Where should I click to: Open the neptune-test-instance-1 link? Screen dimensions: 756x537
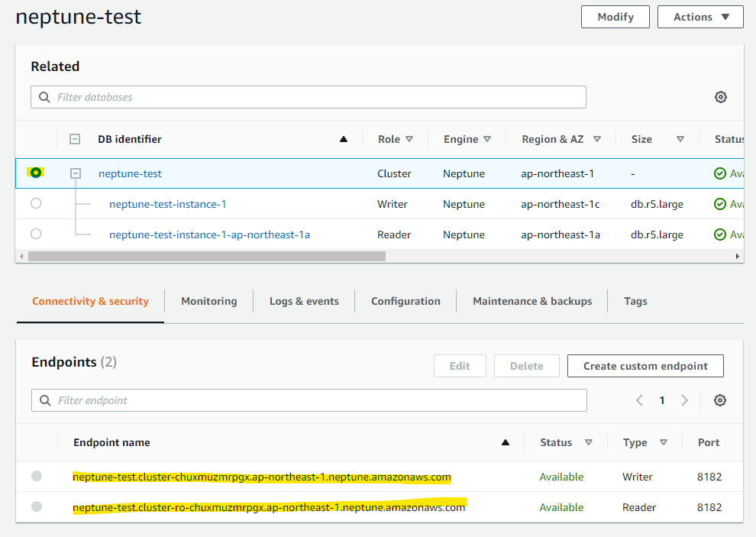(x=167, y=204)
